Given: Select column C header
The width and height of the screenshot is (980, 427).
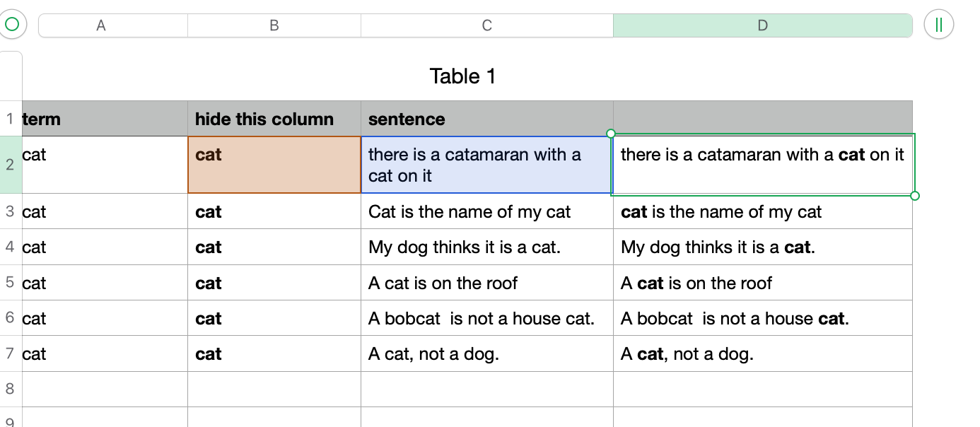Looking at the screenshot, I should (486, 25).
